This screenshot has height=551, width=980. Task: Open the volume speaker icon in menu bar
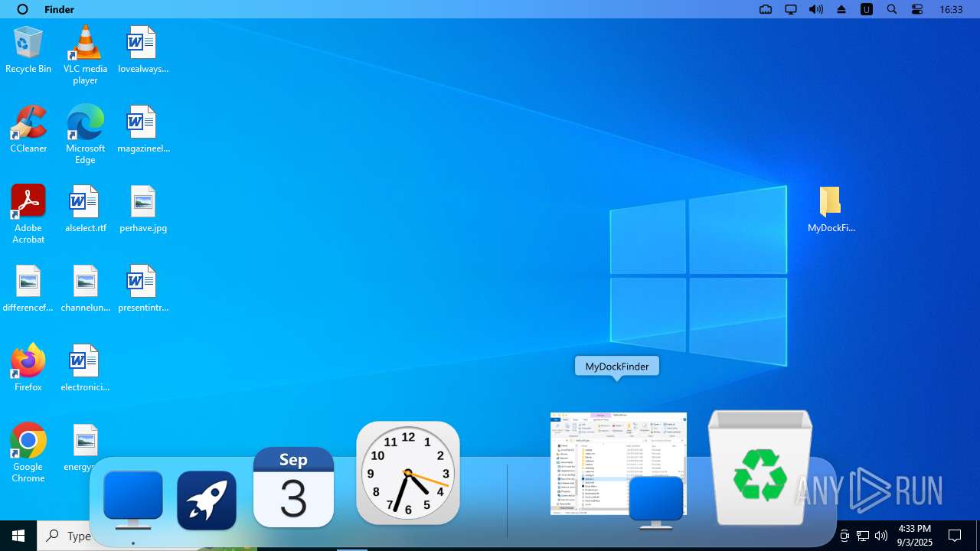[x=816, y=9]
